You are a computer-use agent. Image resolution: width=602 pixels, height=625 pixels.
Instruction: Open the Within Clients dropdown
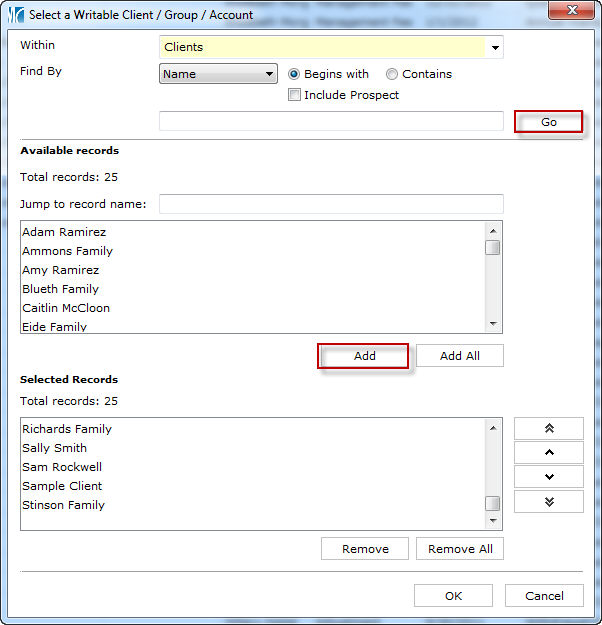(494, 47)
